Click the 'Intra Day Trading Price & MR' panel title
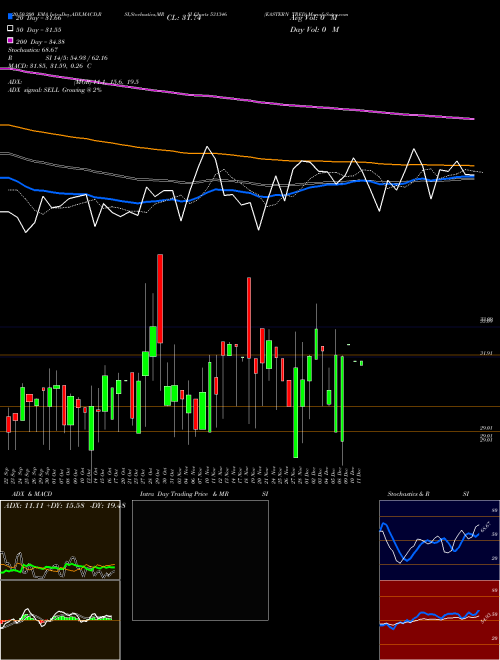500x660 pixels. tap(184, 494)
